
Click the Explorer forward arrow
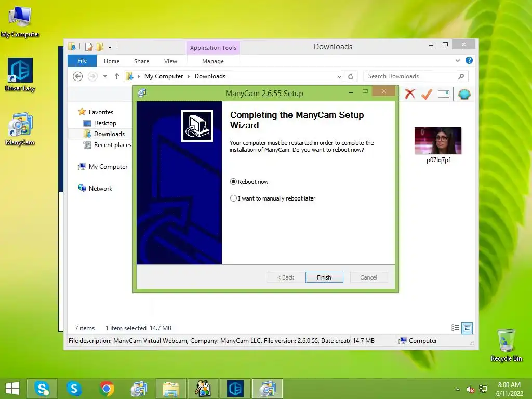point(92,76)
